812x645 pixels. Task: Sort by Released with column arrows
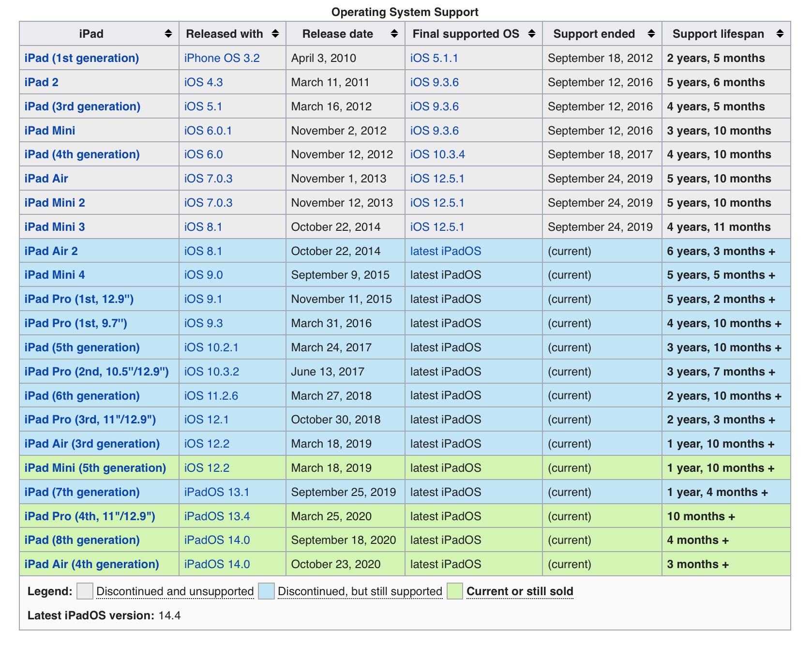coord(275,34)
